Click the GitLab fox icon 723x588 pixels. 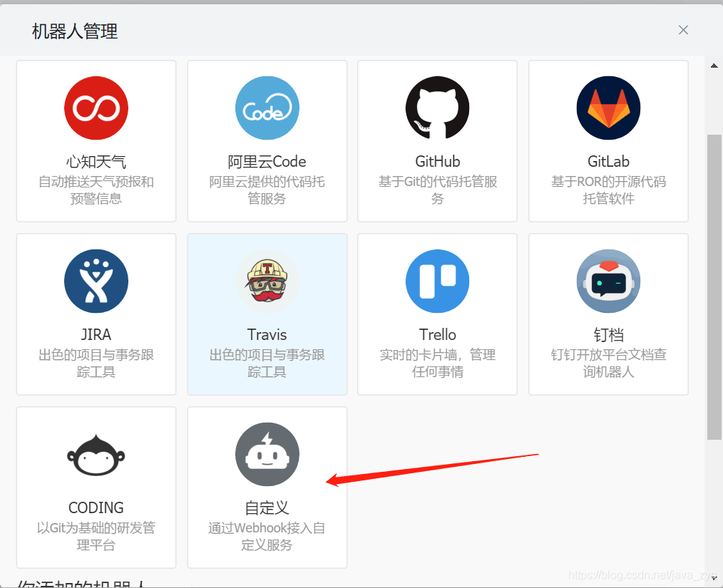(x=608, y=108)
